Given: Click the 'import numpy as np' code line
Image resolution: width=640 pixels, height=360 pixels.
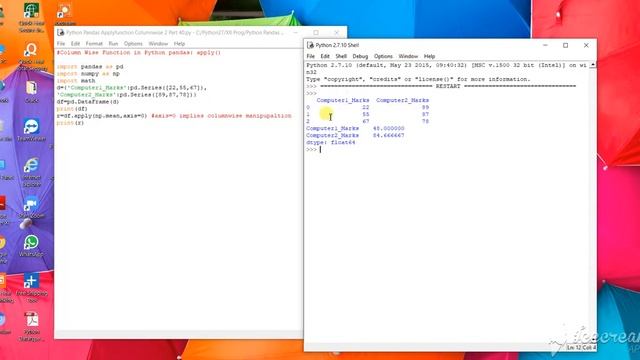Looking at the screenshot, I should click(88, 73).
